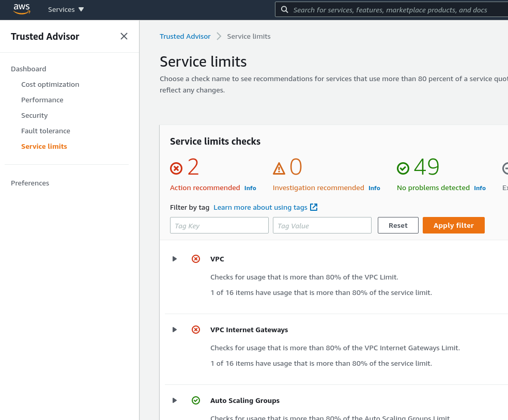This screenshot has width=508, height=420.
Task: Expand the VPC Internet Gateways check
Action: [175, 330]
